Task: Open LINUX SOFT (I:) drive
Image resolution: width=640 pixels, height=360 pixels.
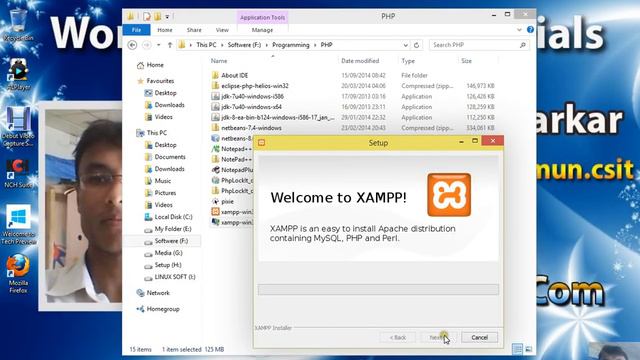Action: coord(170,277)
